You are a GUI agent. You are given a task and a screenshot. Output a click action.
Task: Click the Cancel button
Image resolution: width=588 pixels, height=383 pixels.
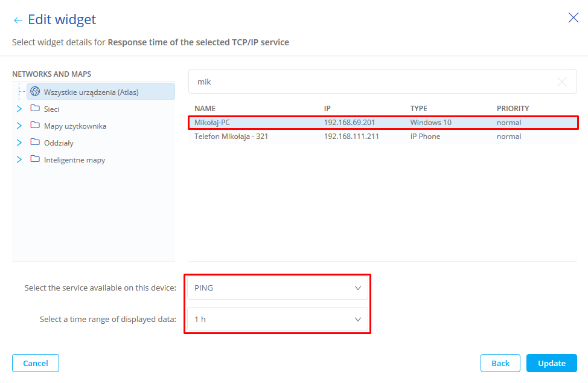pyautogui.click(x=36, y=363)
